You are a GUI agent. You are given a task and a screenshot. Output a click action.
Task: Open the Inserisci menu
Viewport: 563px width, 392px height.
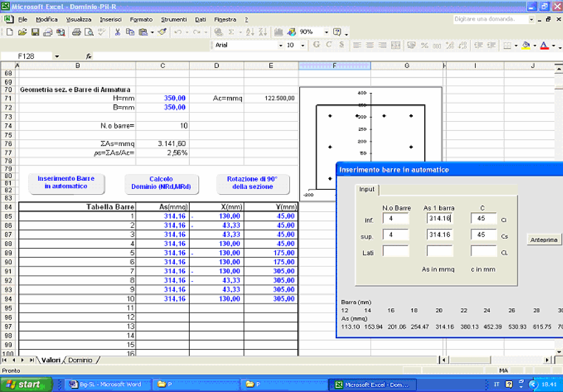(110, 19)
